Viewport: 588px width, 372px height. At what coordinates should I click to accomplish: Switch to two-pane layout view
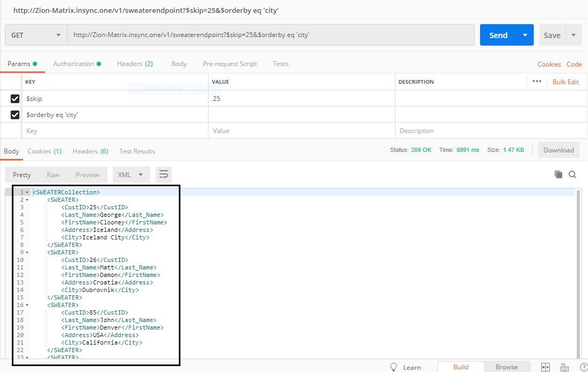pyautogui.click(x=545, y=367)
